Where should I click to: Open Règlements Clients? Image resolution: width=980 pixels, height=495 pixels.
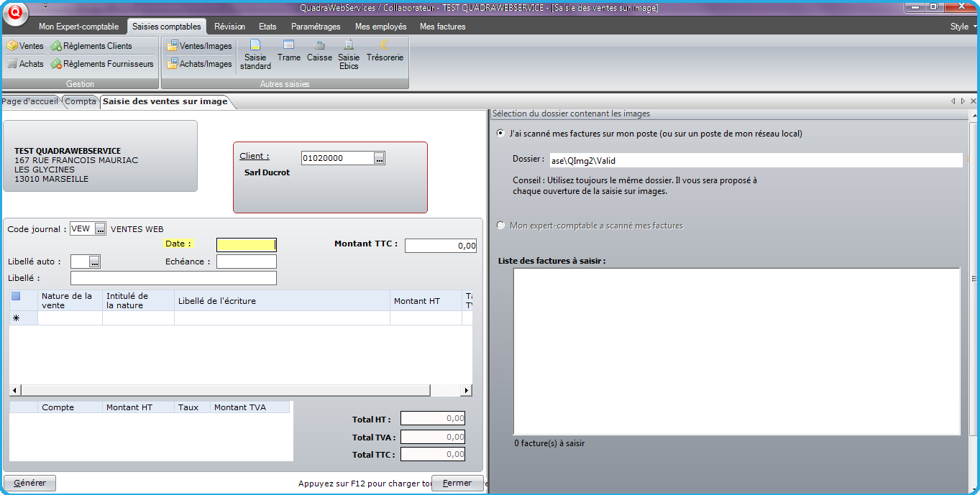91,46
